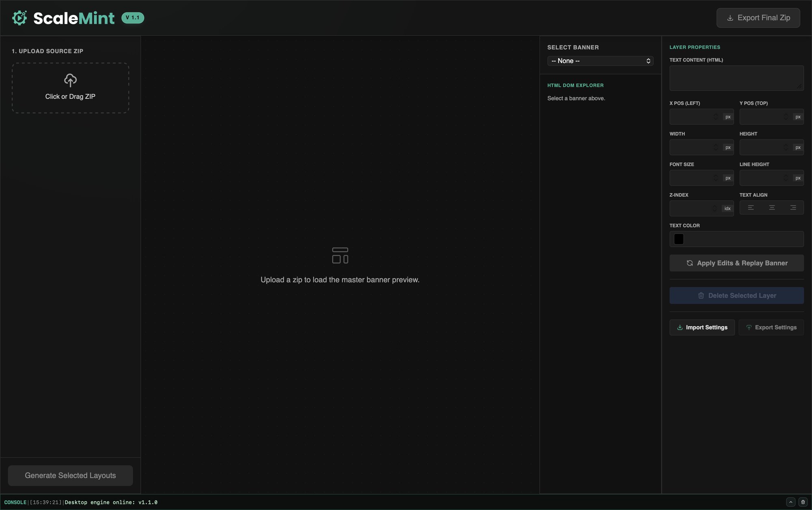Clear the console with the trash icon
The height and width of the screenshot is (510, 812).
click(x=803, y=502)
